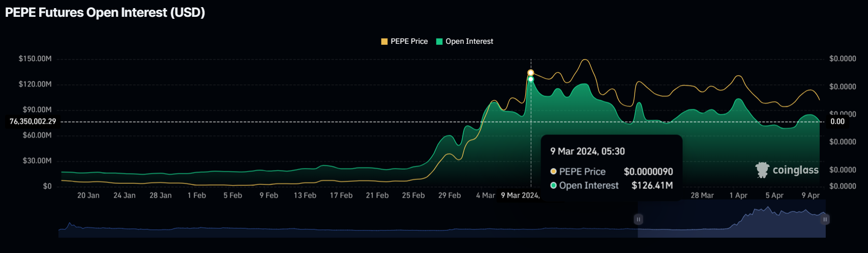
Task: Click the 28 Mar x-axis label
Action: coord(702,195)
